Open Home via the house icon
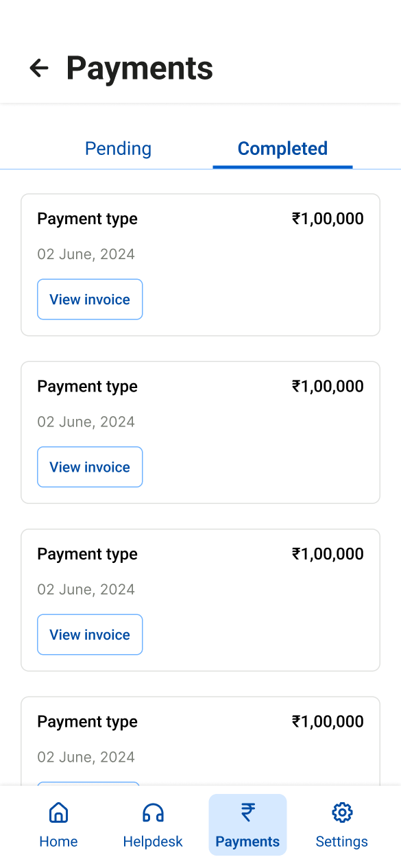The height and width of the screenshot is (868, 401). coord(58,812)
